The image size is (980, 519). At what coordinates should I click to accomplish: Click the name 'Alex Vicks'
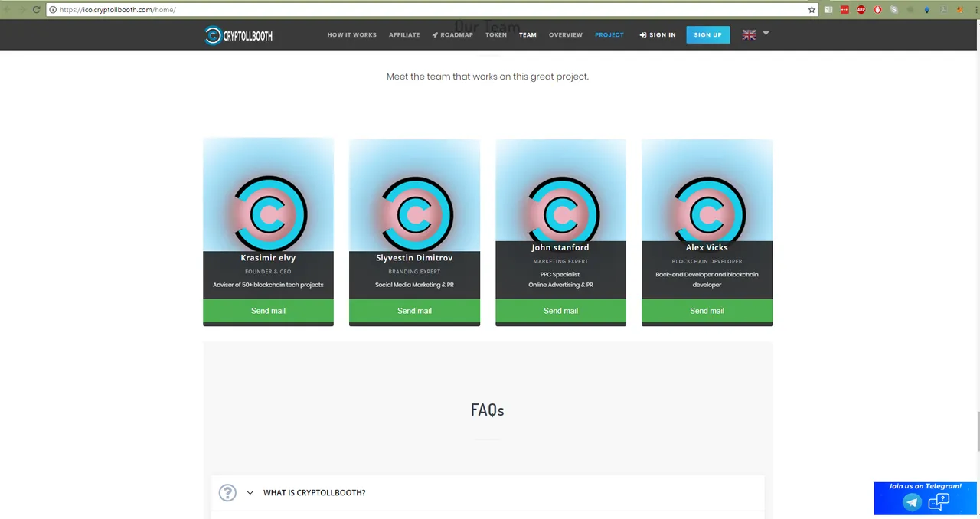coord(707,247)
